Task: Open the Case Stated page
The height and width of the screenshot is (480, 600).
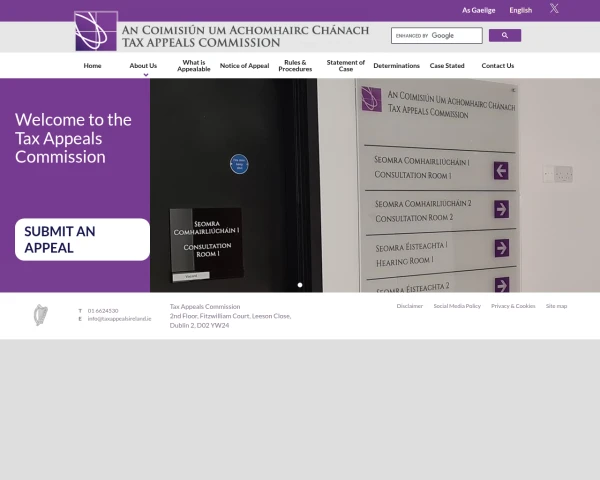Action: [447, 65]
